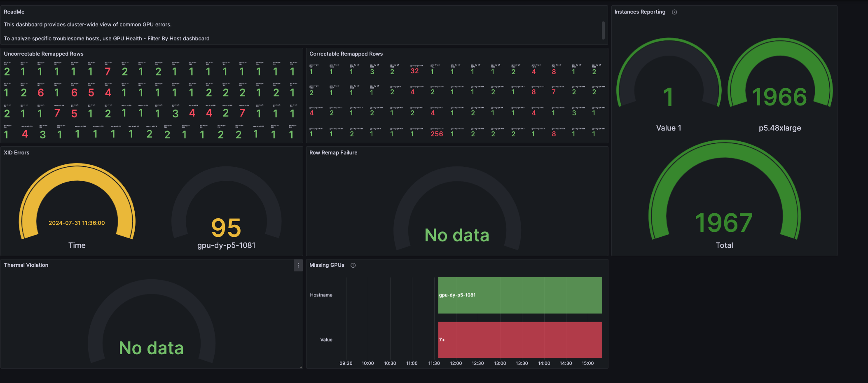Select the green gpu-dy-p5-1081 bar in Missing GPUs

click(x=520, y=295)
